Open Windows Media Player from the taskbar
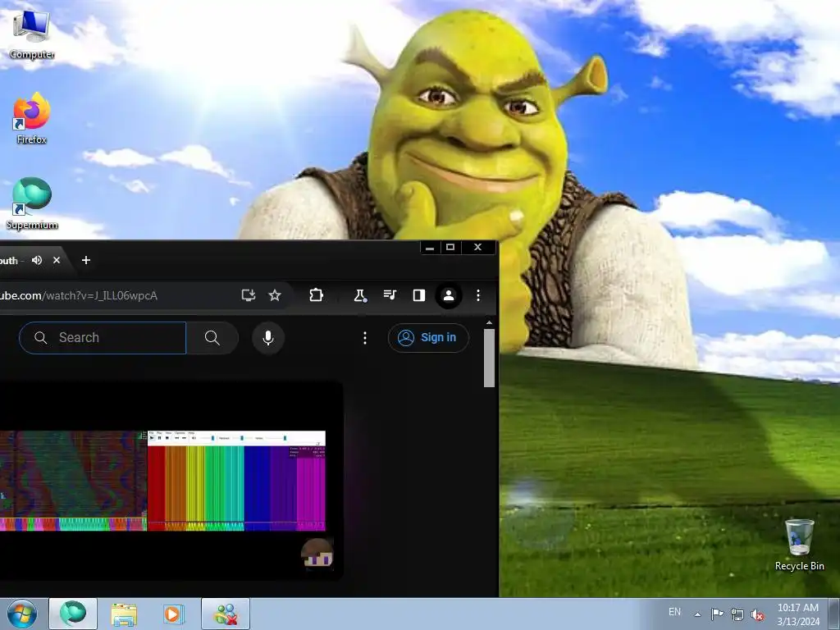The height and width of the screenshot is (630, 840). coord(173,614)
